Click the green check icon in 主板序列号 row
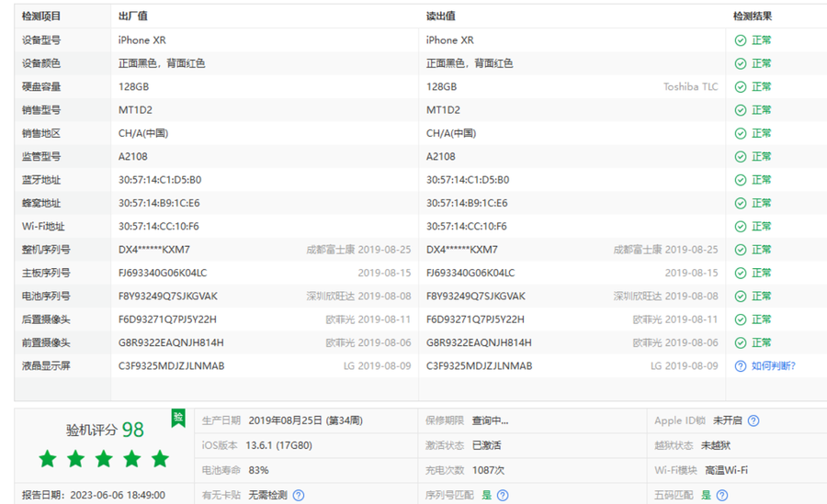Viewport: 827px width, 504px height. (741, 273)
